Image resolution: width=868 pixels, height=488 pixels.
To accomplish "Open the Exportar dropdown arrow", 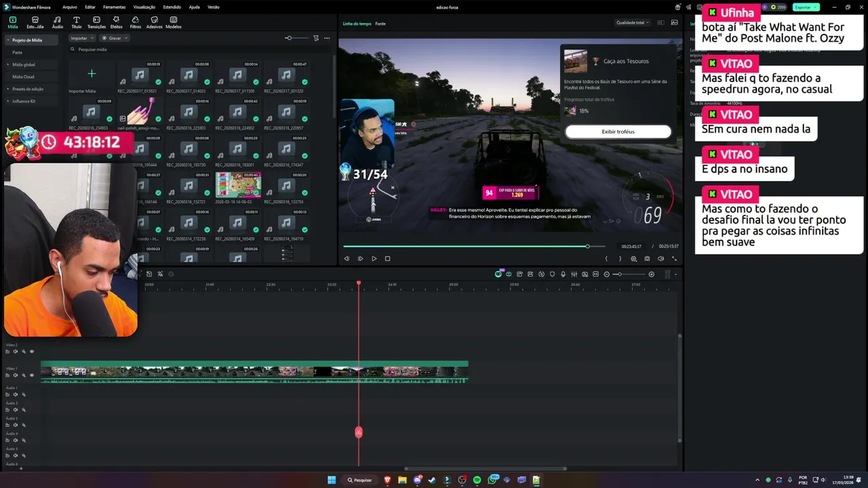I will (815, 7).
